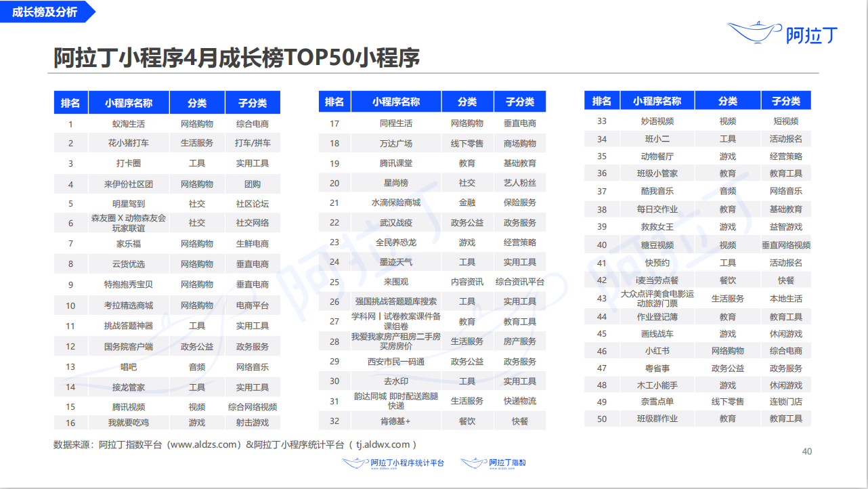Click the slide title 阿拉丁小程序4月成长榜TOP50小程序
The image size is (868, 489).
click(237, 58)
